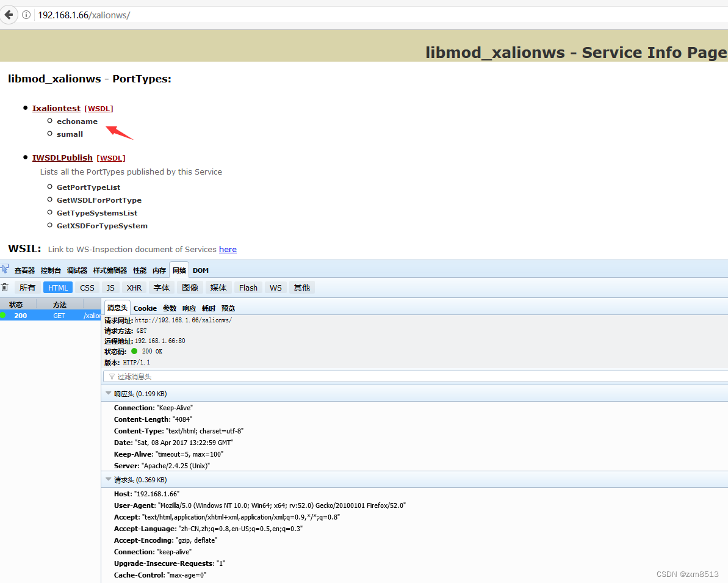
Task: Open the IWSDLPublish port type link
Action: [x=62, y=158]
